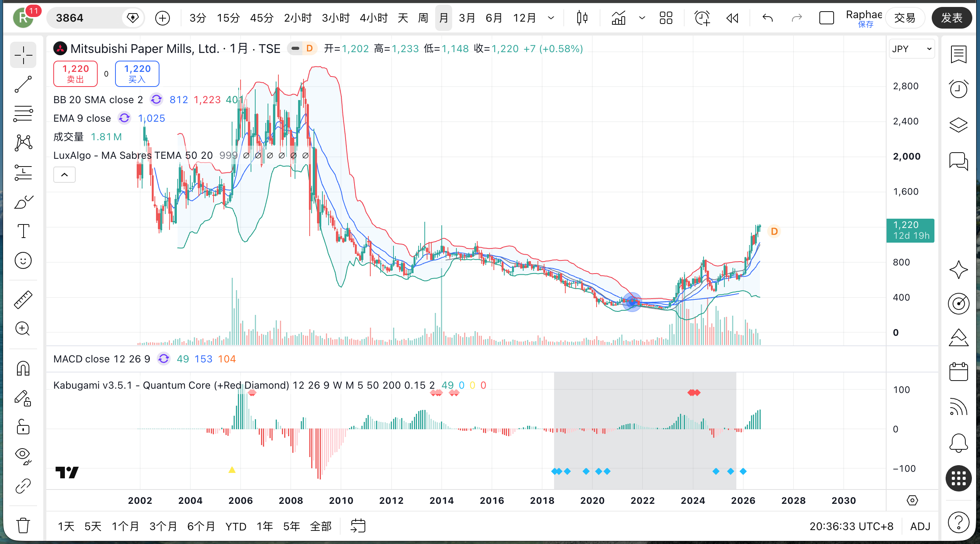Toggle lock all drawing tools
Viewport: 980px width, 544px height.
(x=23, y=427)
